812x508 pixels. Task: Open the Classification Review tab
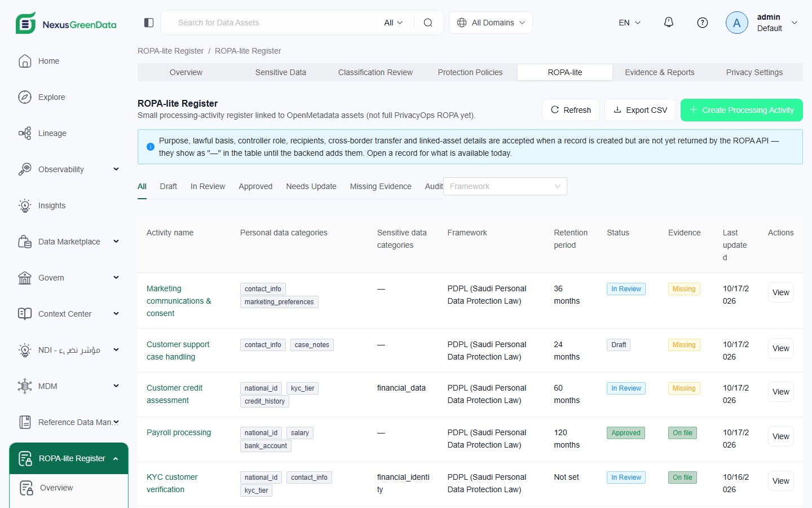click(376, 72)
